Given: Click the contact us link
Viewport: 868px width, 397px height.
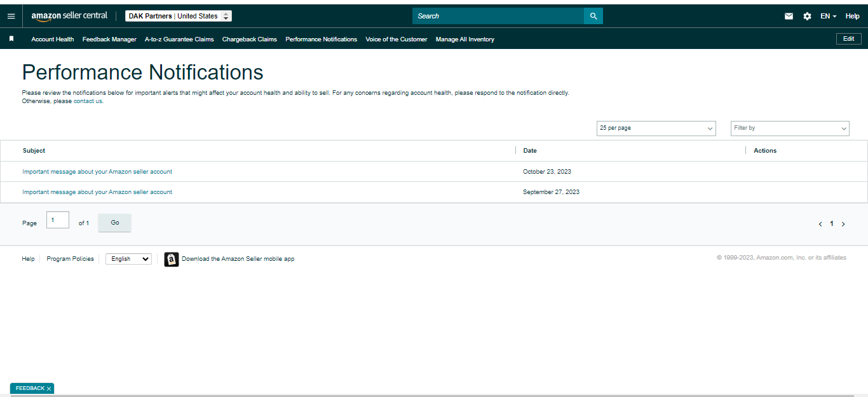Looking at the screenshot, I should click(x=88, y=101).
